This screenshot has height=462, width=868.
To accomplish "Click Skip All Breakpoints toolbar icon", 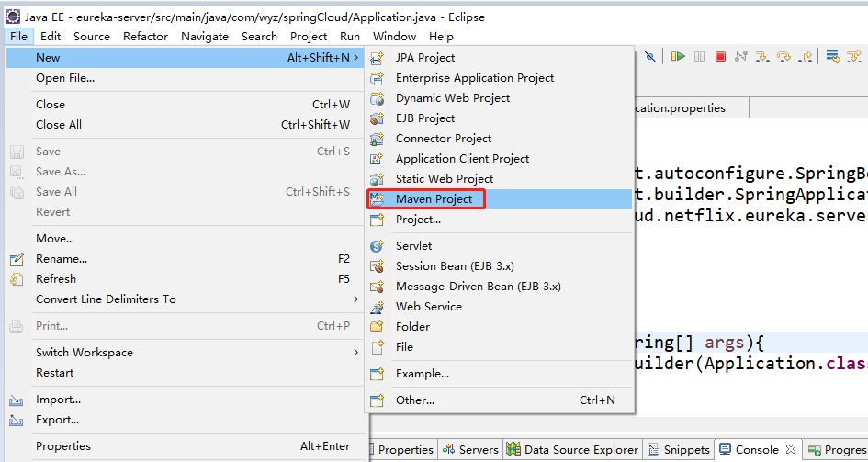I will (x=650, y=56).
